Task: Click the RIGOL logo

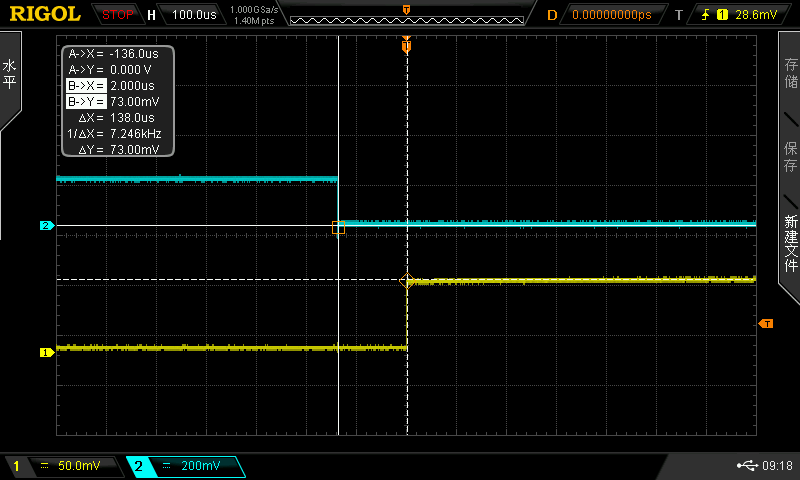Action: pyautogui.click(x=45, y=14)
